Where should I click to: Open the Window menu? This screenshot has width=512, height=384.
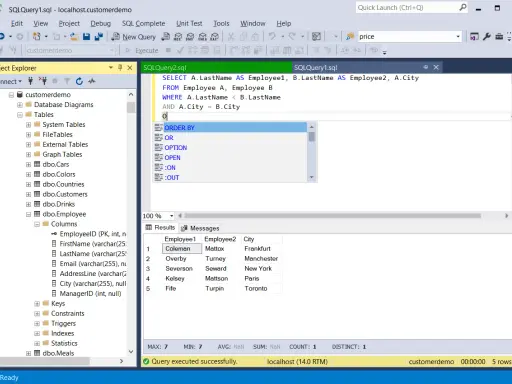click(253, 23)
